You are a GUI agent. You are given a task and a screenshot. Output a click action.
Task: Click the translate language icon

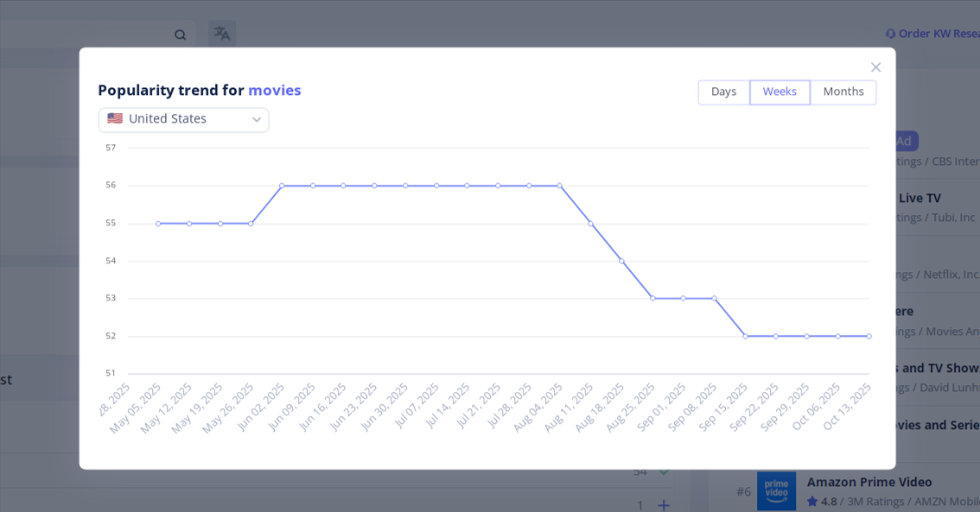point(222,34)
